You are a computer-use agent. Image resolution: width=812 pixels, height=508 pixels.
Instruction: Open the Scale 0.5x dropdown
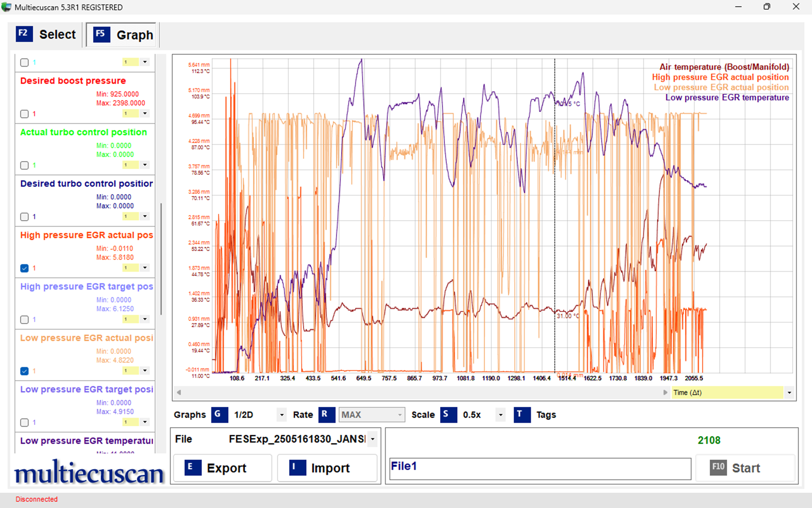coord(501,415)
